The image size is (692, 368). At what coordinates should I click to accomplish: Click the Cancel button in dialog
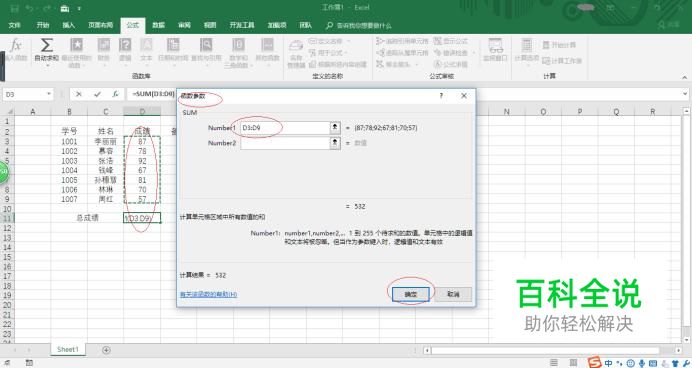[453, 294]
